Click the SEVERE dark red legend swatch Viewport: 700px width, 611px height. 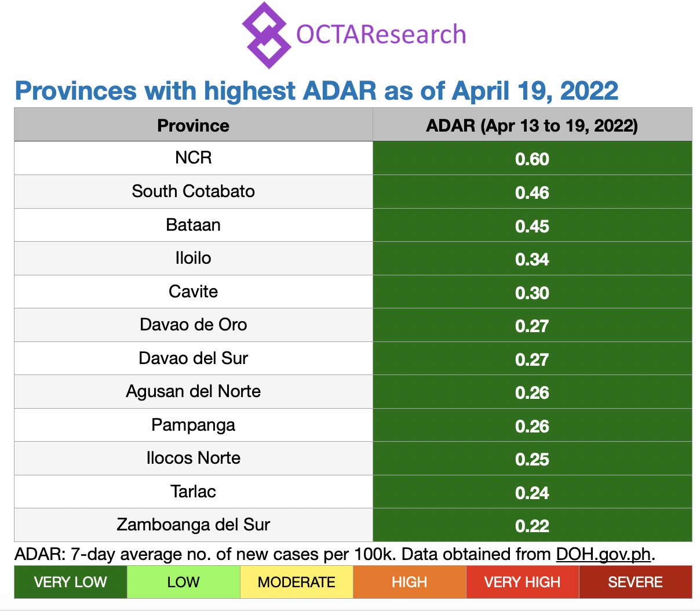635,582
